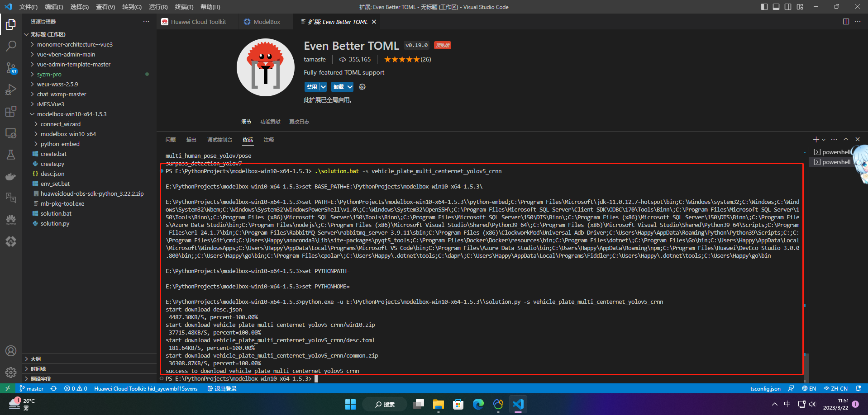Open terminal panel more actions ellipsis

click(x=834, y=139)
